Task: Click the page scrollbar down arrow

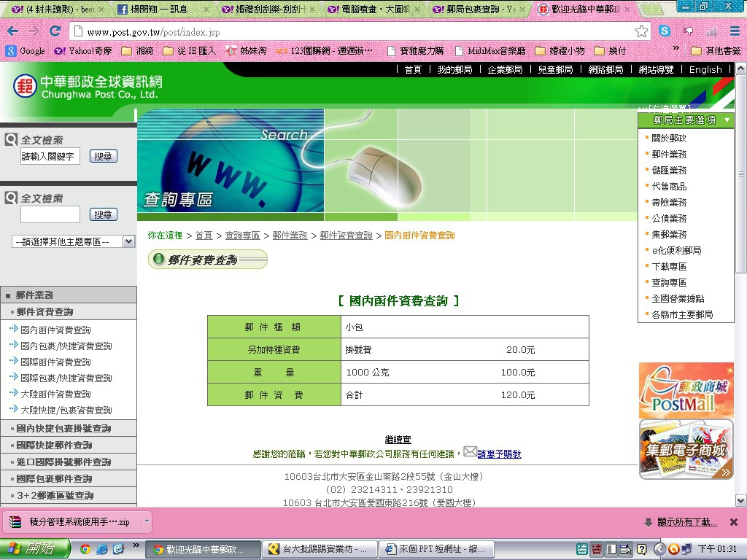Action: 741,500
